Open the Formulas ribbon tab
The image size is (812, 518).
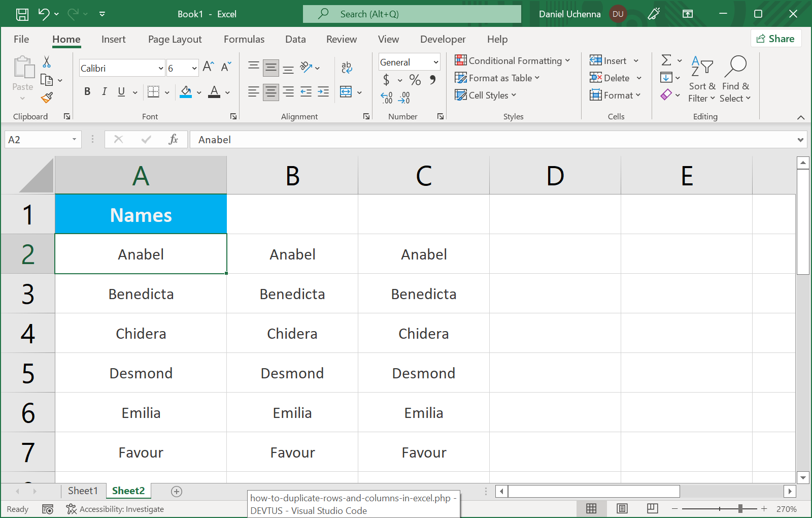click(x=244, y=39)
